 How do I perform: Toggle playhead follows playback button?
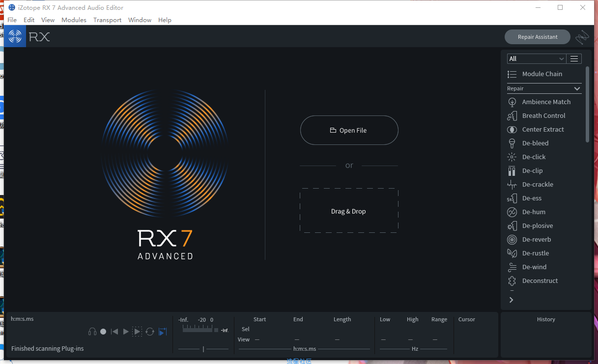(163, 332)
